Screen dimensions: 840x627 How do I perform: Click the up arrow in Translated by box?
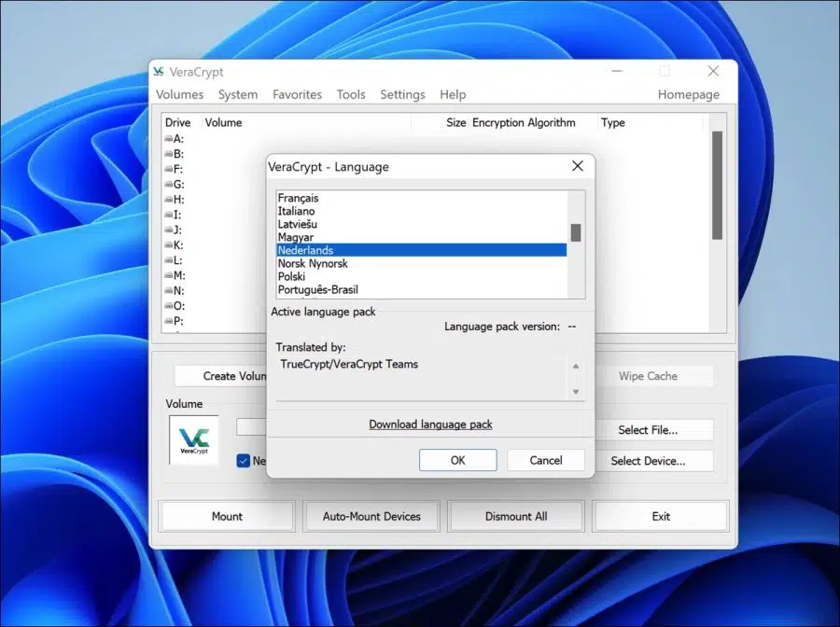point(576,367)
